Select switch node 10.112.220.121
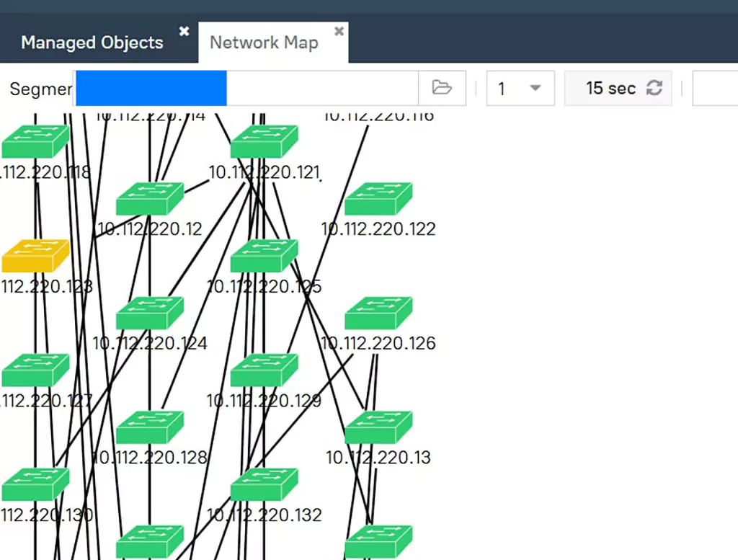This screenshot has height=560, width=738. 264,141
